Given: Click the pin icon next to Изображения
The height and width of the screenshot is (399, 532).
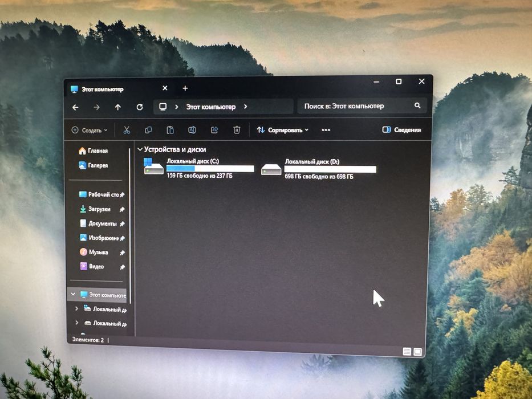Looking at the screenshot, I should pos(122,238).
